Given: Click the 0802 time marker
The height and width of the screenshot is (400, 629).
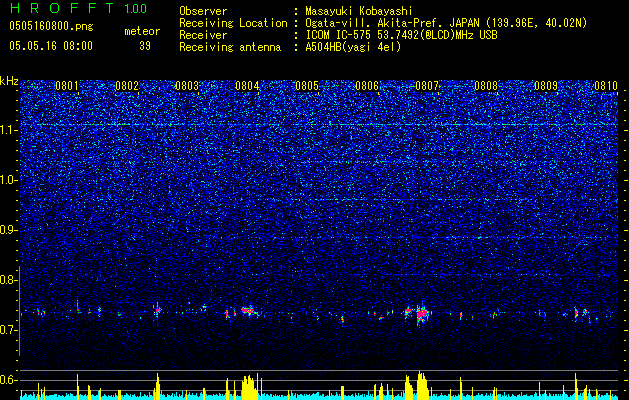Looking at the screenshot, I should (x=127, y=86).
